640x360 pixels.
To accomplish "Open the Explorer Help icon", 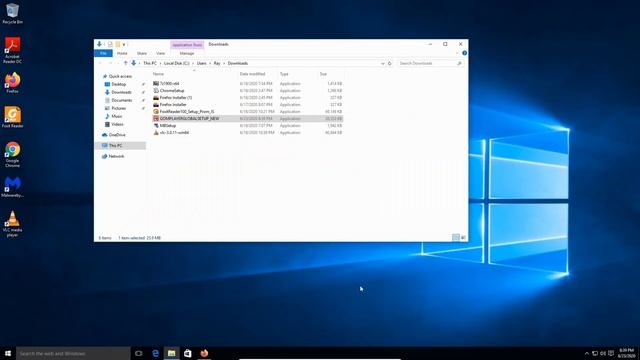I will click(464, 53).
